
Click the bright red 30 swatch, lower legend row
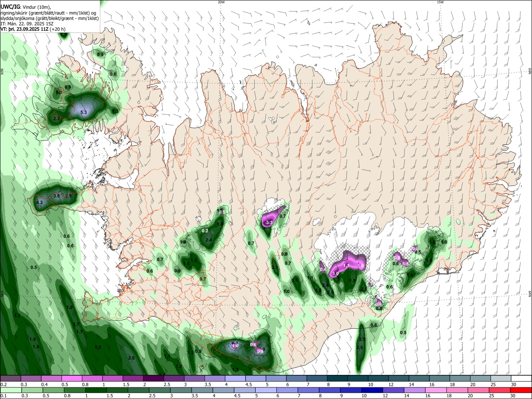click(521, 390)
